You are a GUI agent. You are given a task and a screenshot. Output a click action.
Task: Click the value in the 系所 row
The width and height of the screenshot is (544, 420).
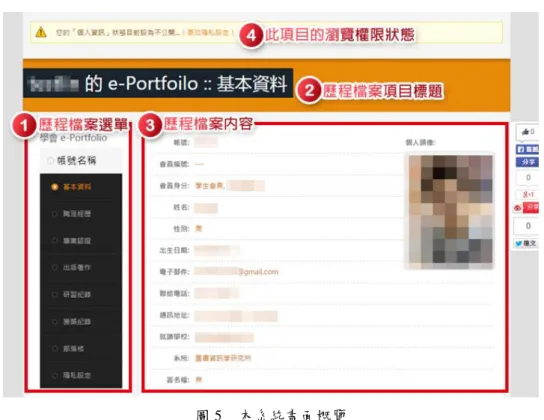223,358
